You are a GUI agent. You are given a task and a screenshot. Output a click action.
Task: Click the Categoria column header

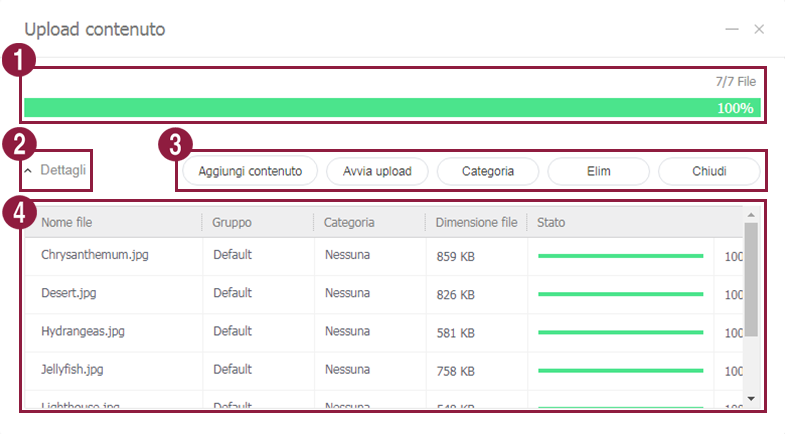[x=349, y=222]
